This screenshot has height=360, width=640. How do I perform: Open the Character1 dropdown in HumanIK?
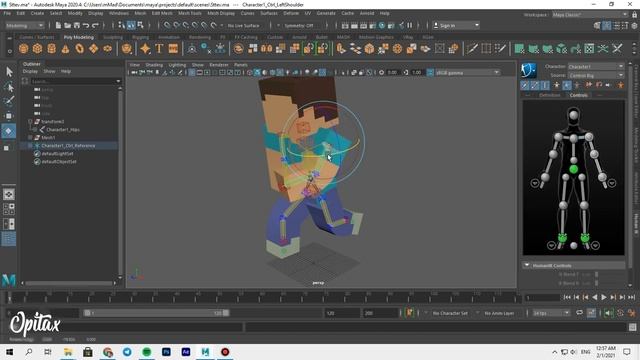596,67
